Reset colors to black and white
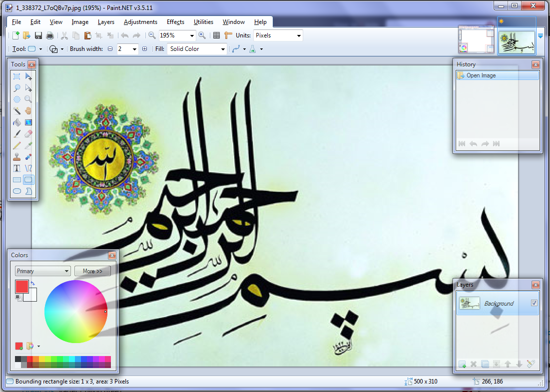Screen dimensions: 550x392 pyautogui.click(x=18, y=298)
